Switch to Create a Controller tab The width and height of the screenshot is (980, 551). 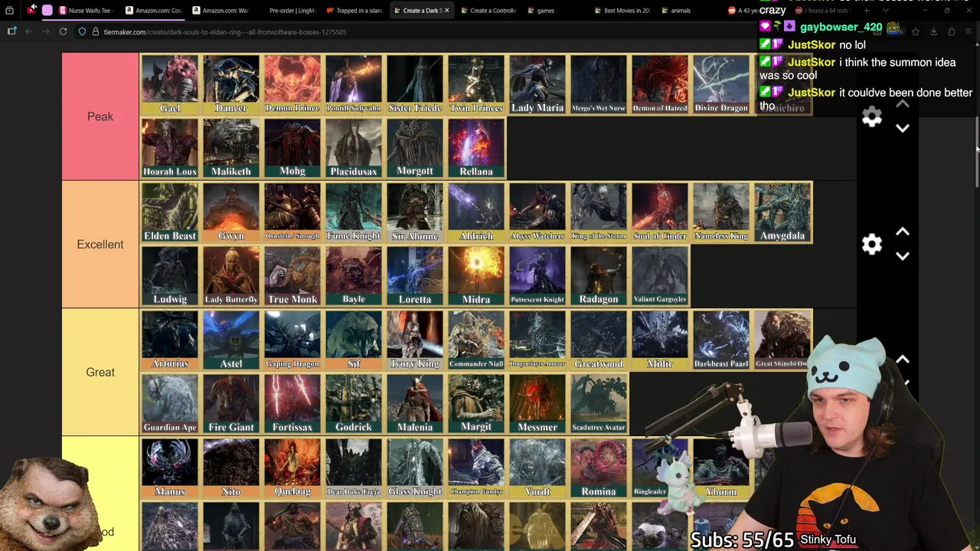point(488,11)
